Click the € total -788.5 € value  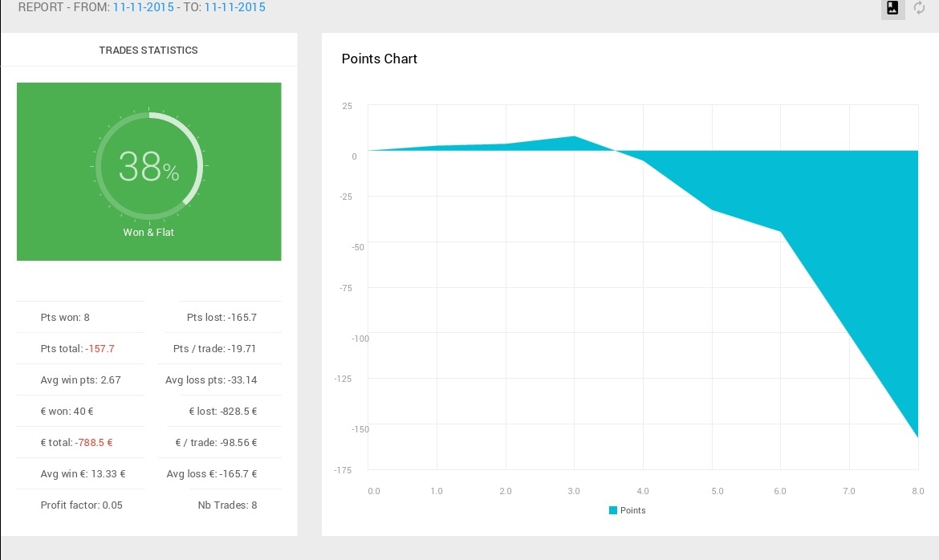(93, 443)
